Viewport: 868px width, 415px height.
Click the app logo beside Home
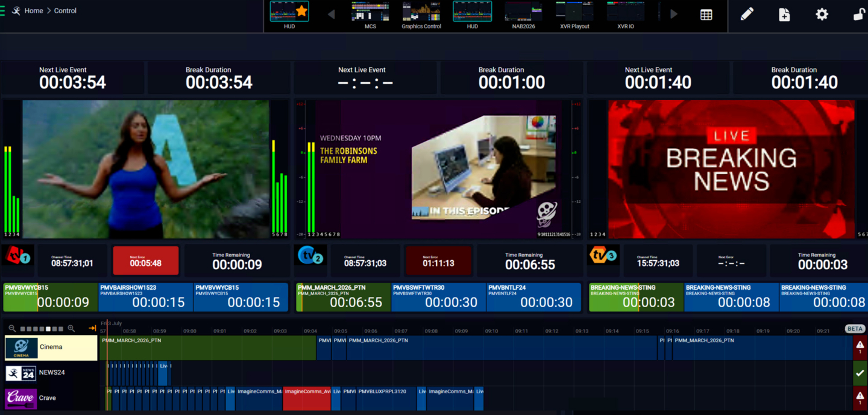[x=16, y=11]
